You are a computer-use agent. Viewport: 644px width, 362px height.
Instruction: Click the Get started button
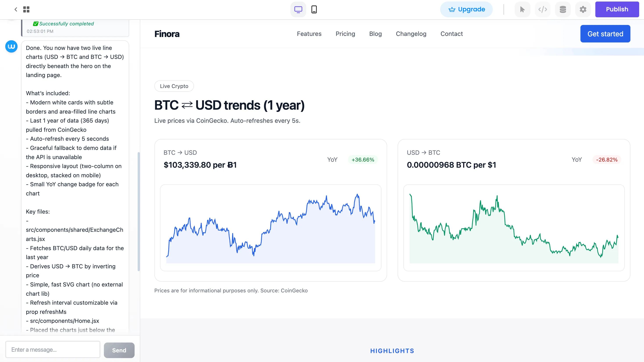click(605, 33)
